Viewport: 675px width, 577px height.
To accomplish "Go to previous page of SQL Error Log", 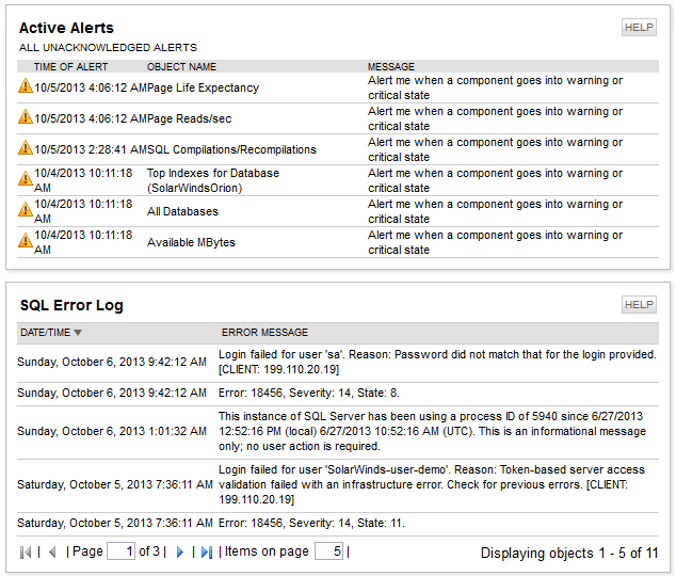I will (53, 552).
